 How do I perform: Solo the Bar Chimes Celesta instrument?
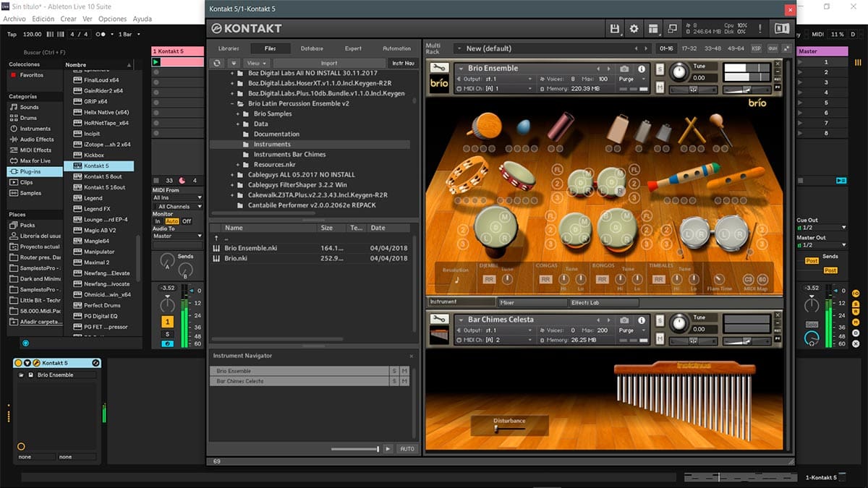660,320
